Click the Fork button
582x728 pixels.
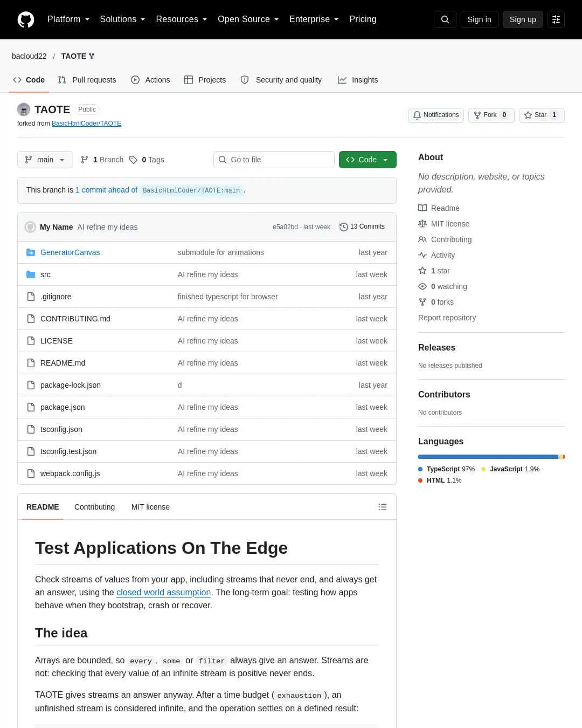pyautogui.click(x=491, y=115)
